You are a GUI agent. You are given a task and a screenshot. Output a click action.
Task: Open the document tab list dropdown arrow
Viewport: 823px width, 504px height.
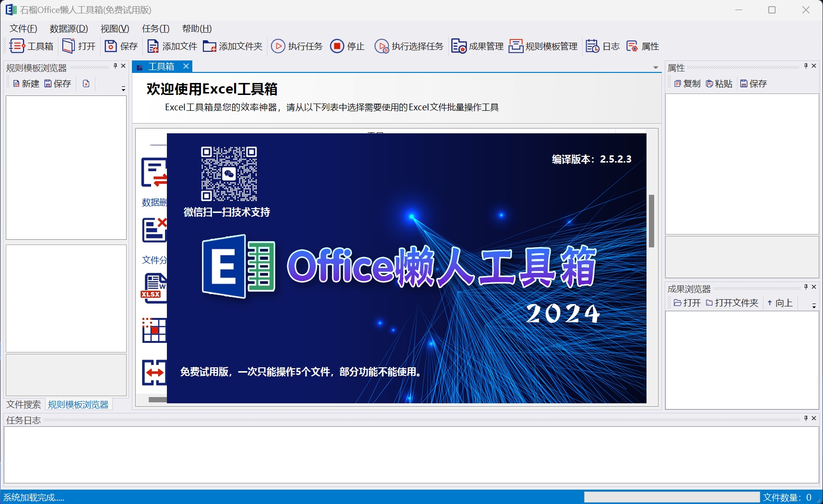click(x=656, y=68)
